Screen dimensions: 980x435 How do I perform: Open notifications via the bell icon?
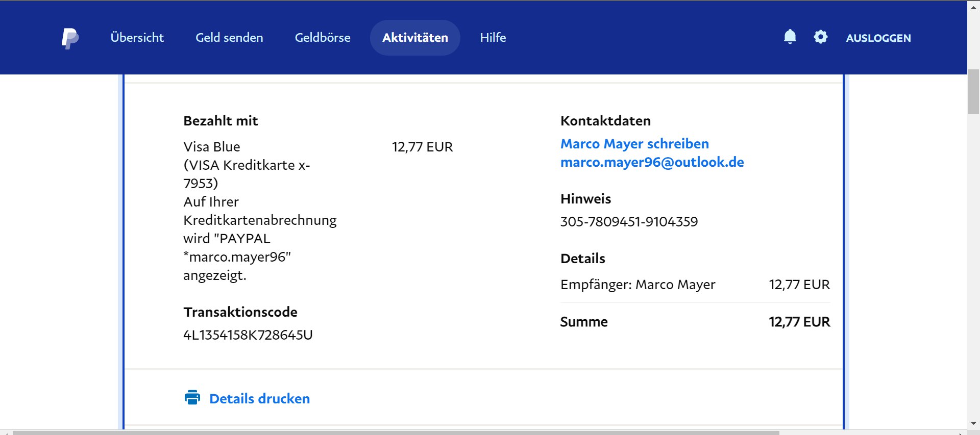[790, 37]
